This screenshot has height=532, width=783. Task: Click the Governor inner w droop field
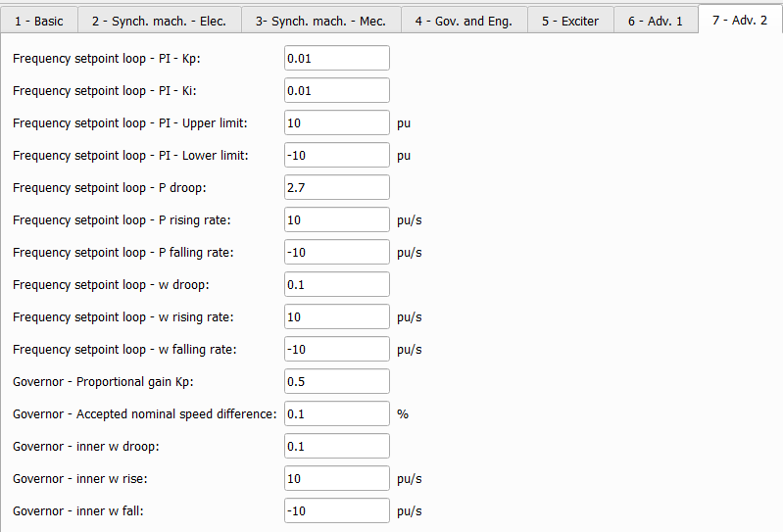tap(336, 447)
